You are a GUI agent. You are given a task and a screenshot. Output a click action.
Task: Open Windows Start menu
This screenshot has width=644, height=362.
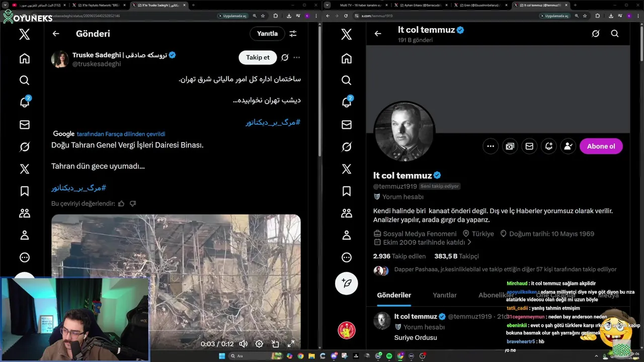221,356
